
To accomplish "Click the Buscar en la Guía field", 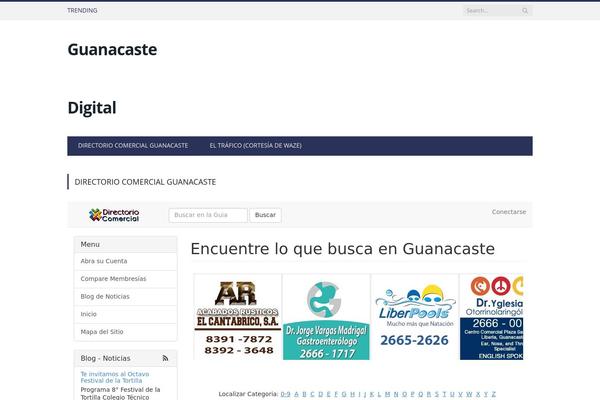I will [208, 215].
